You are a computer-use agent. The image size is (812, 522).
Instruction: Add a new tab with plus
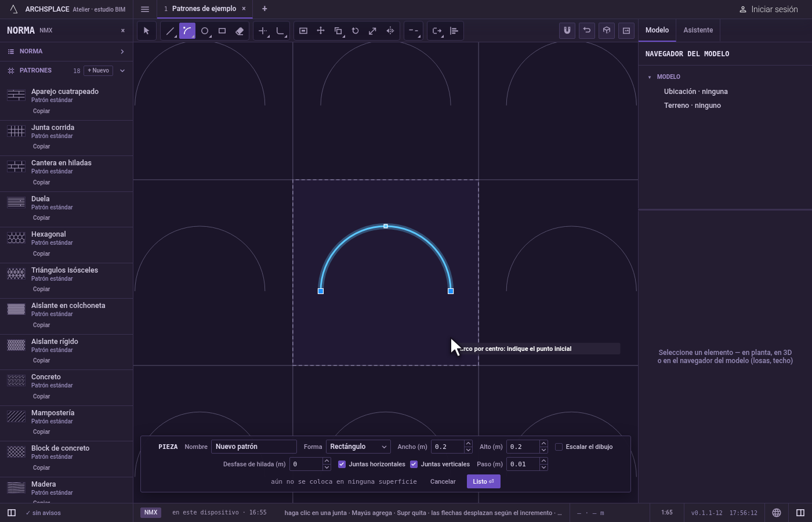coord(264,9)
